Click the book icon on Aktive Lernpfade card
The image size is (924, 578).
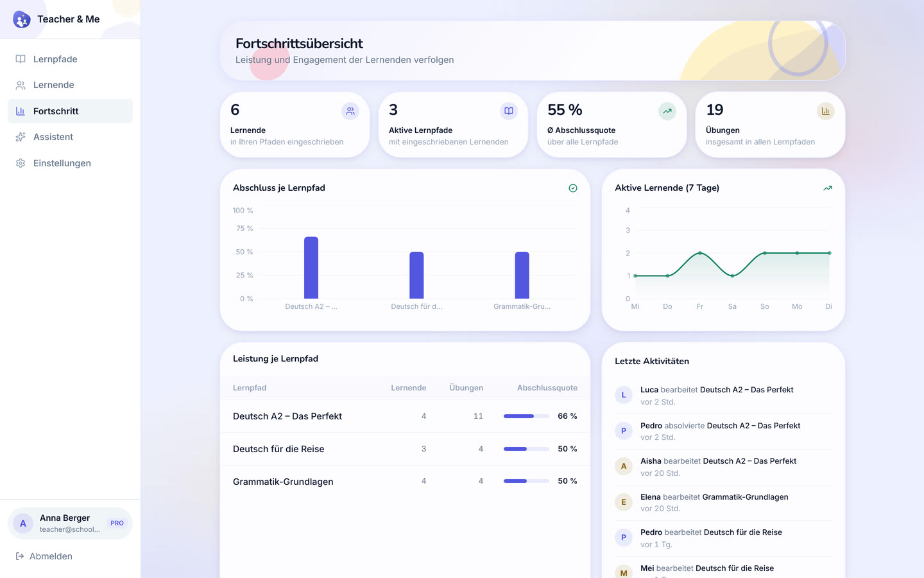(509, 111)
